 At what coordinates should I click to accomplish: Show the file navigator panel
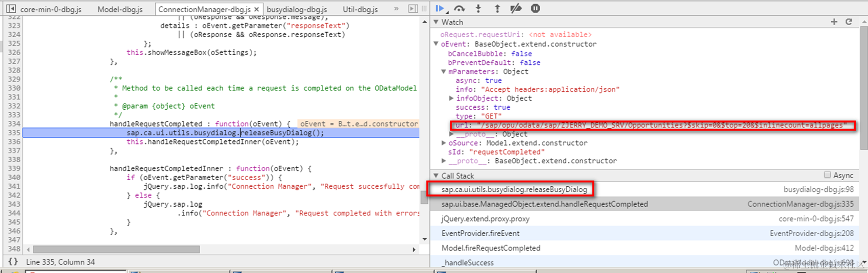[x=11, y=9]
